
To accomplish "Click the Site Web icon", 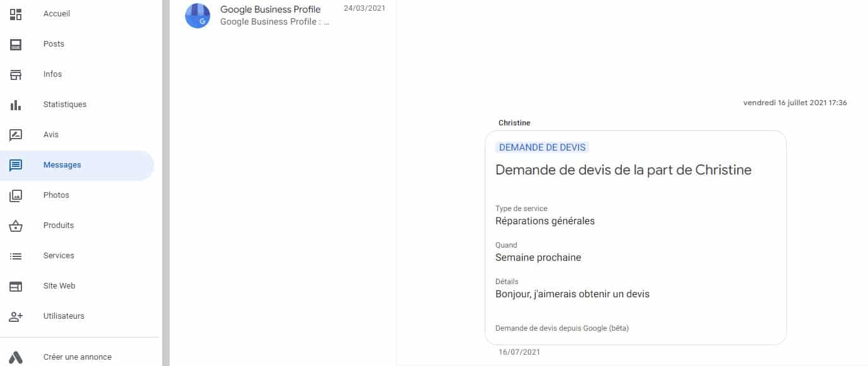I will pos(16,286).
